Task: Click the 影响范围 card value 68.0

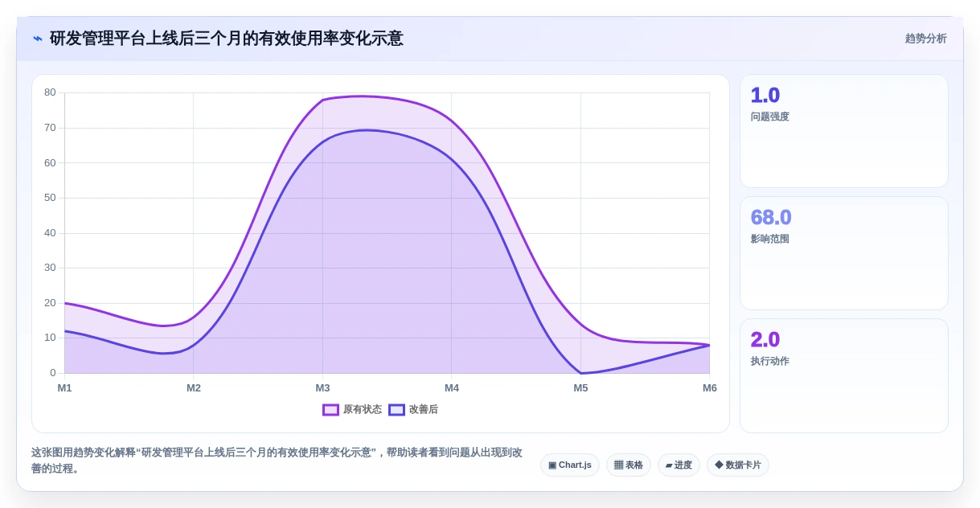Action: 771,217
